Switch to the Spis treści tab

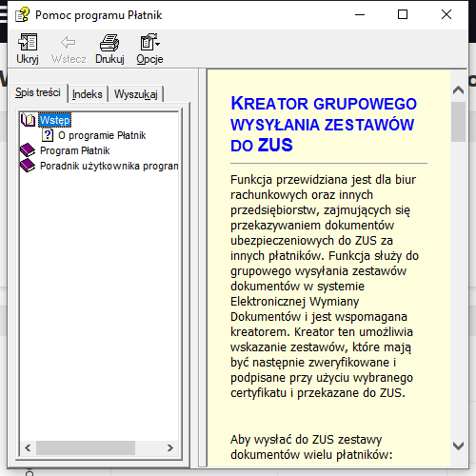pyautogui.click(x=38, y=92)
